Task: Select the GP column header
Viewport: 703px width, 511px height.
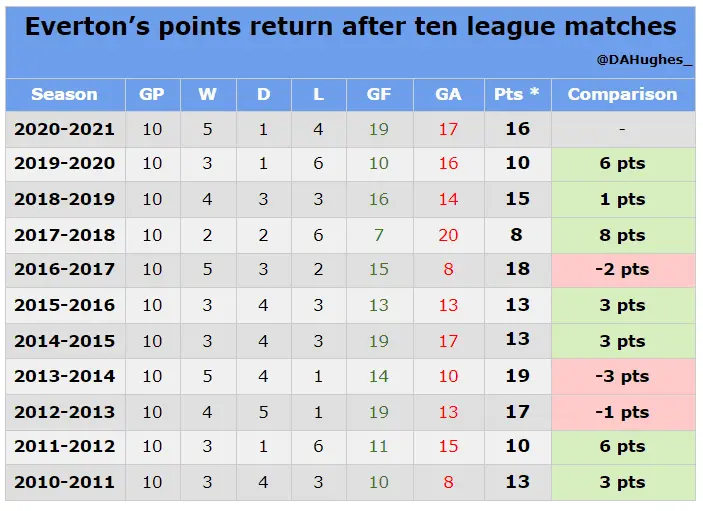Action: pyautogui.click(x=152, y=94)
